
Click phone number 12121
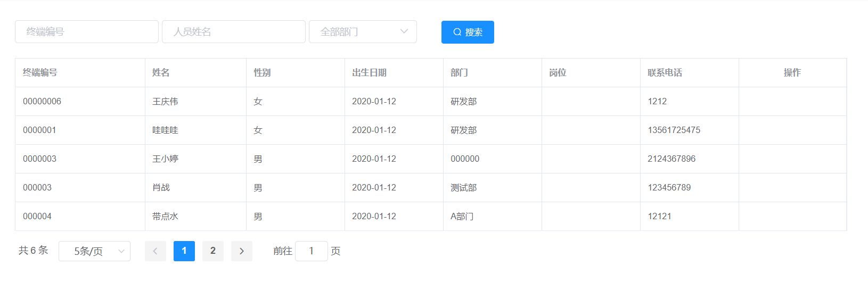coord(659,217)
